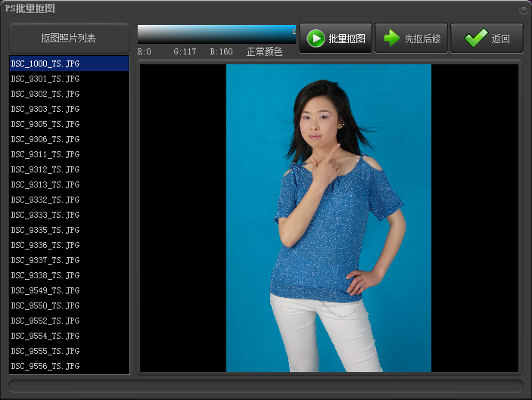Click the portrait photo in the preview area

[328, 218]
